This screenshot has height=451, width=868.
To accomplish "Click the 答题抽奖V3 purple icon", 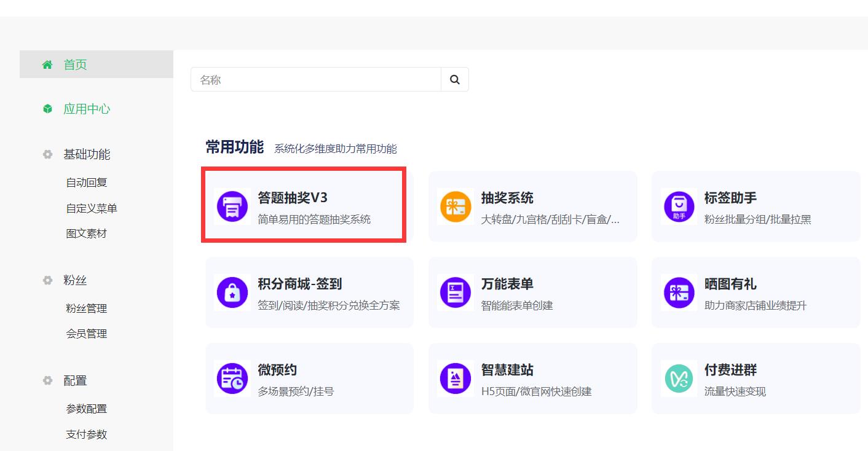I will (232, 206).
